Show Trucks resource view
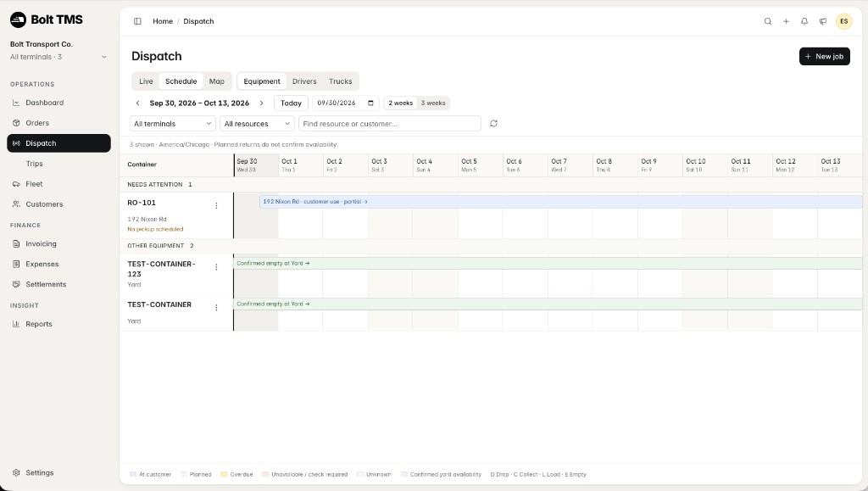The image size is (868, 491). tap(341, 81)
